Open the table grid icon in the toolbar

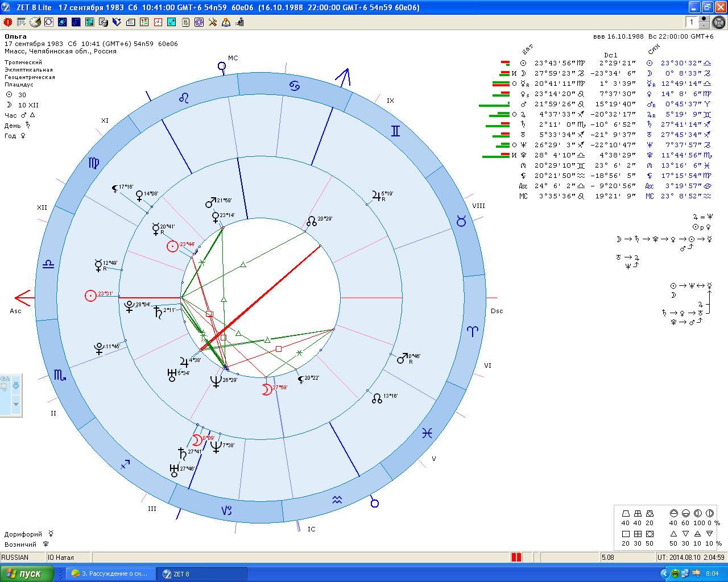click(x=21, y=22)
